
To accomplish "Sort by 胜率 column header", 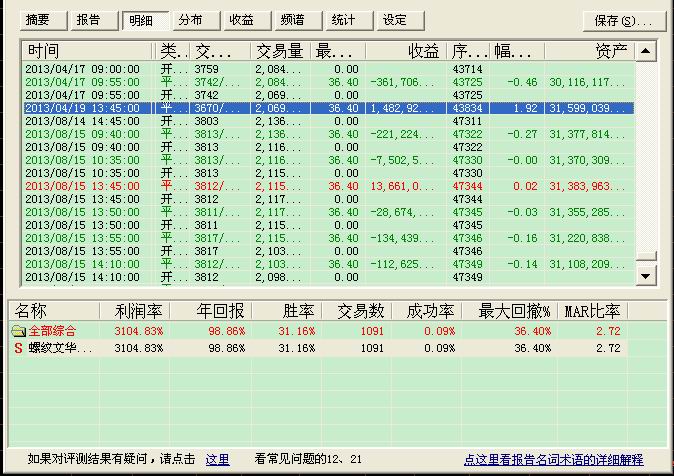I will click(x=287, y=311).
